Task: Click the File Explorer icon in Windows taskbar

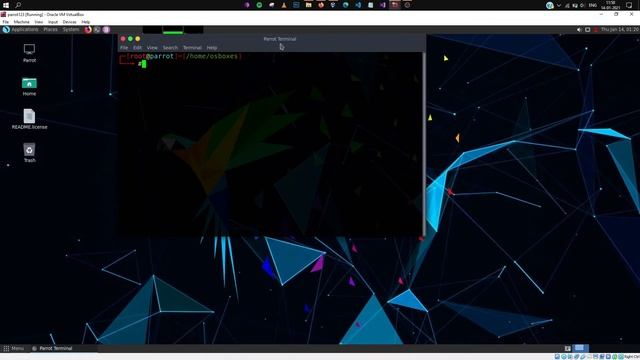Action: pos(309,5)
